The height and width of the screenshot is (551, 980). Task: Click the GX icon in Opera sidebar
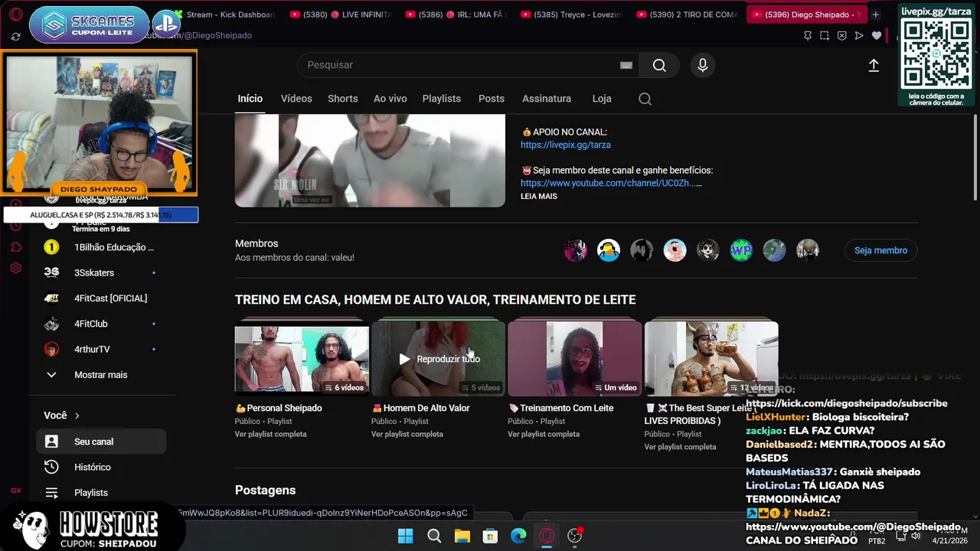[x=15, y=491]
